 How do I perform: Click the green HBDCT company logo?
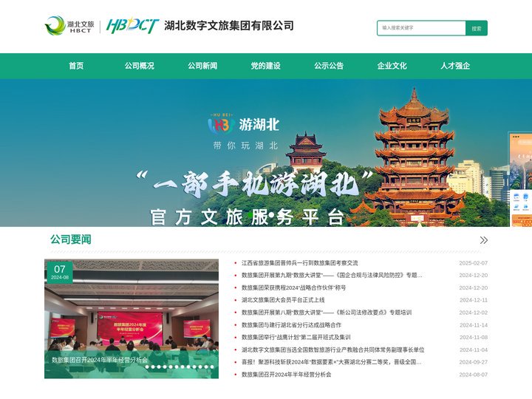tap(133, 26)
